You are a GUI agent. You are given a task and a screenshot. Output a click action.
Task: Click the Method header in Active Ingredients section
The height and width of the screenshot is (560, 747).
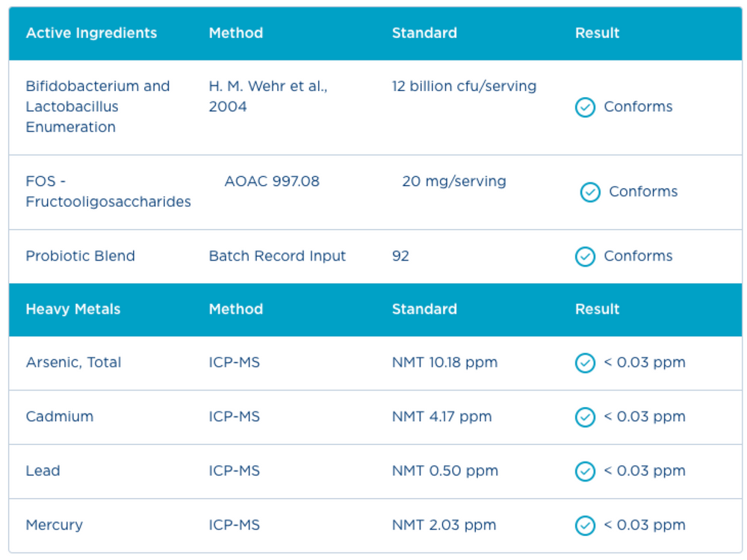pyautogui.click(x=236, y=33)
